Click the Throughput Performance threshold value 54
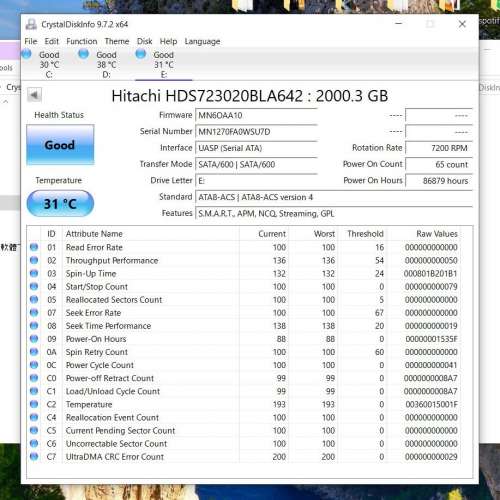Viewport: 500px width, 500px height. click(379, 261)
